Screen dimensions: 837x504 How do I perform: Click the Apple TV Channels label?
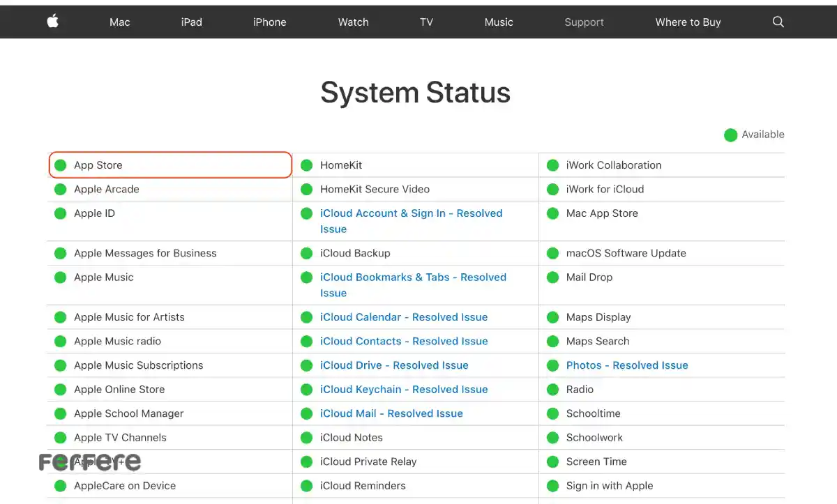(121, 438)
